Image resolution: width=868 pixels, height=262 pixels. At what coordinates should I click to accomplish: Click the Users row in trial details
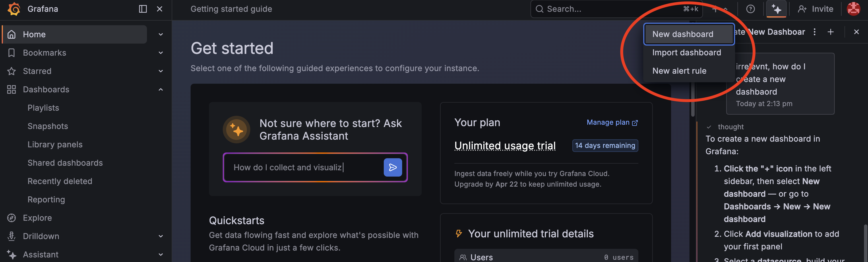click(546, 257)
